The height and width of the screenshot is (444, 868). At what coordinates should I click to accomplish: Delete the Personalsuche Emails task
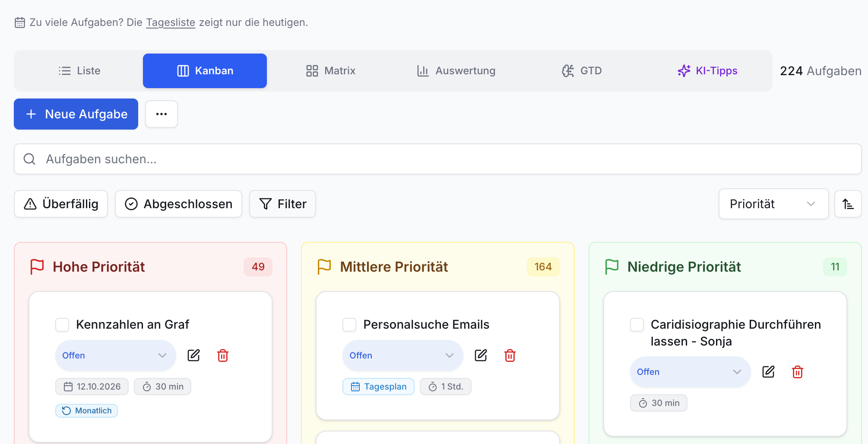click(x=510, y=355)
